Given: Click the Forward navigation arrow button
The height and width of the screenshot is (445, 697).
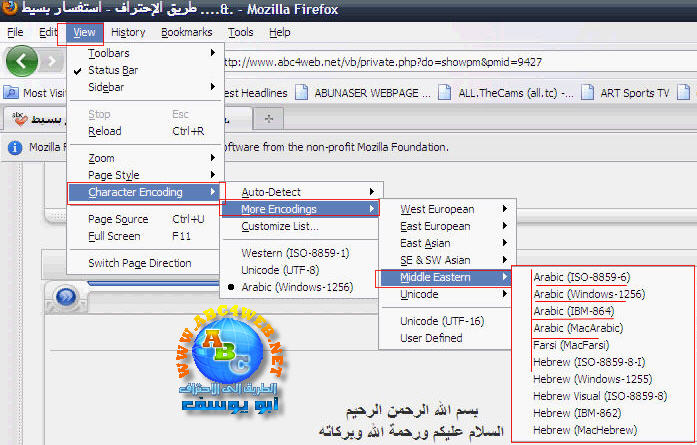Looking at the screenshot, I should [x=51, y=62].
